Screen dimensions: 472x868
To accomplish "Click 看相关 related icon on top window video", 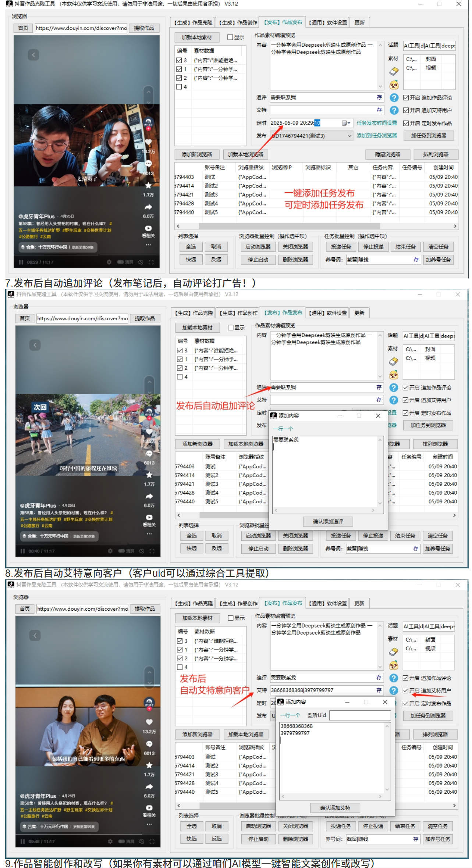I will pyautogui.click(x=148, y=228).
